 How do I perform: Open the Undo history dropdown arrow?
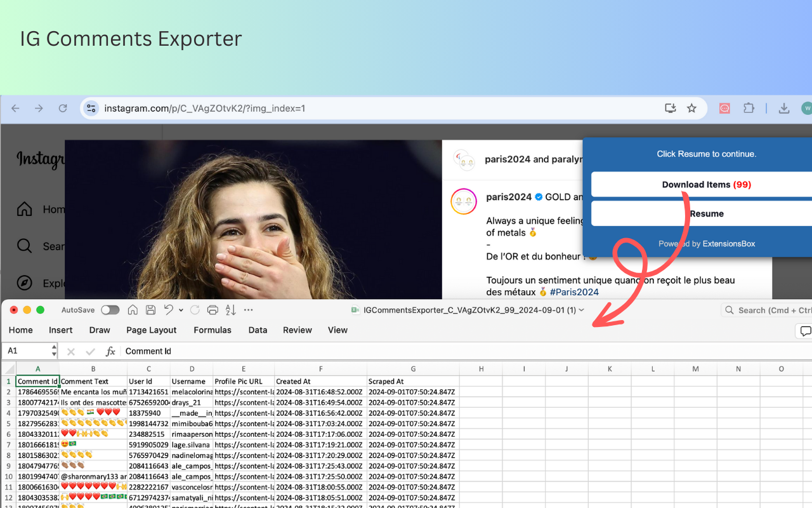click(x=181, y=311)
